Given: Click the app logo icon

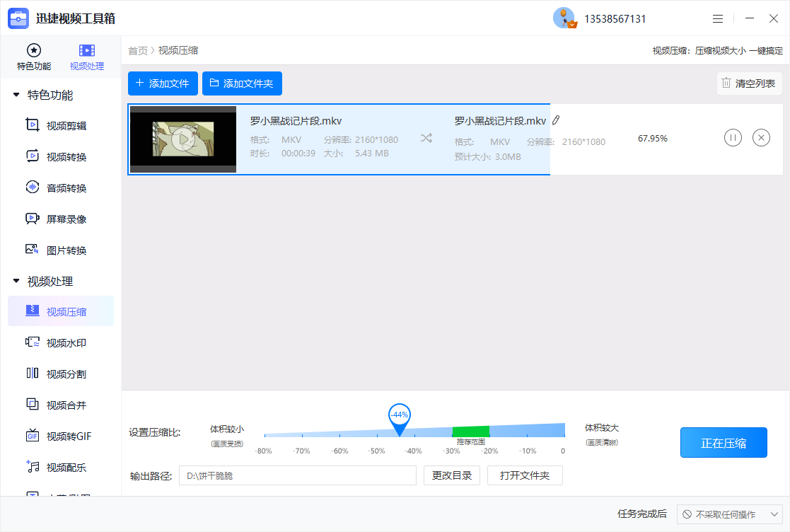Looking at the screenshot, I should [x=18, y=18].
